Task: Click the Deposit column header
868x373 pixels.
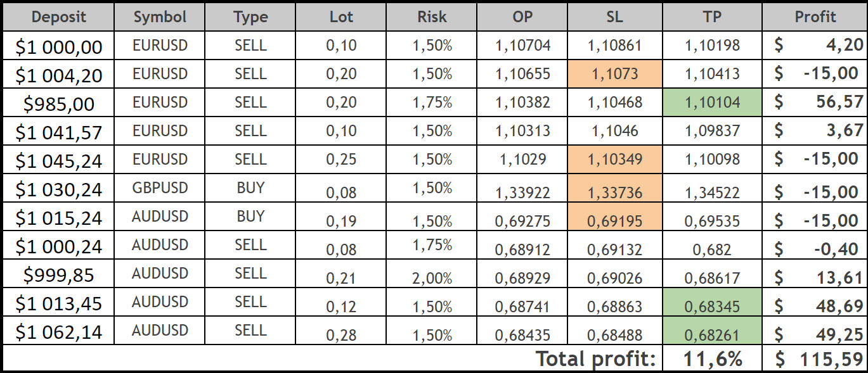Action: pos(58,17)
